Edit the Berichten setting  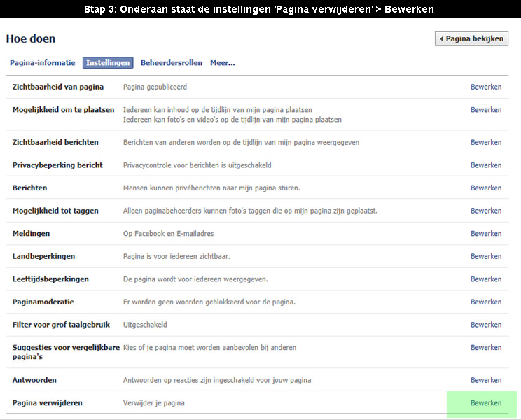(x=486, y=188)
